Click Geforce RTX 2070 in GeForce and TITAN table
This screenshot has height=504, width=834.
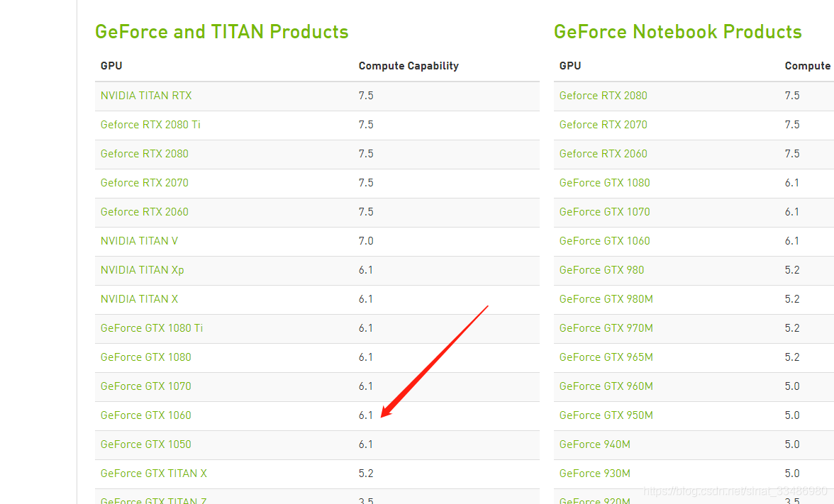tap(144, 183)
